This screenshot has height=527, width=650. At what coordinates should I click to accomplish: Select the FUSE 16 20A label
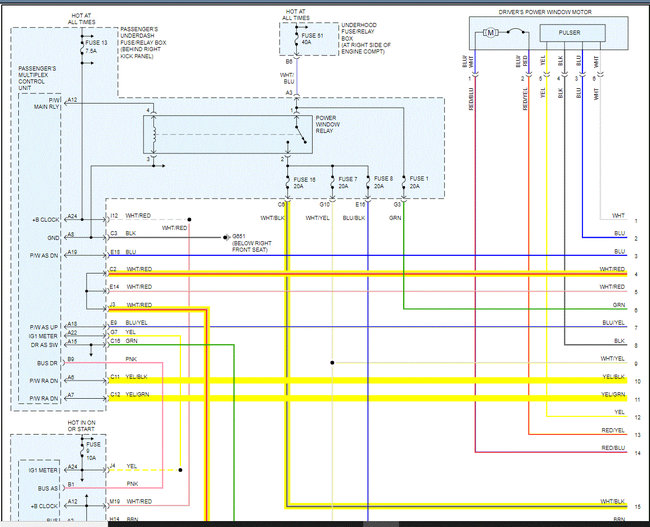[304, 183]
